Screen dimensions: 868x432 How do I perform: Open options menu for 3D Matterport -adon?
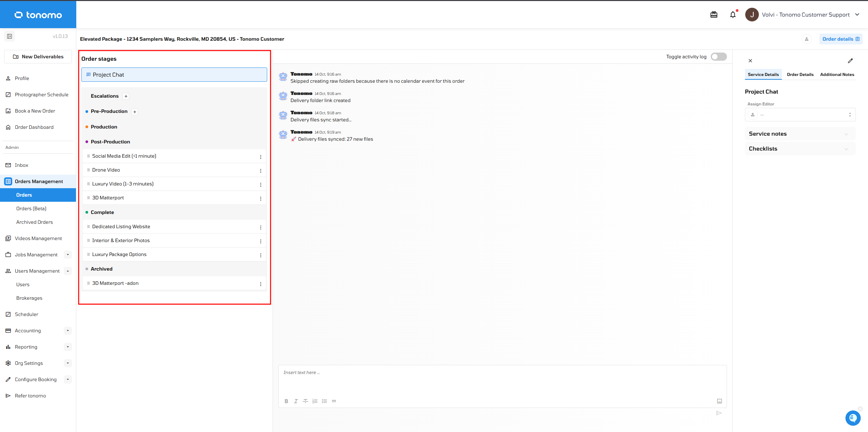click(x=260, y=284)
